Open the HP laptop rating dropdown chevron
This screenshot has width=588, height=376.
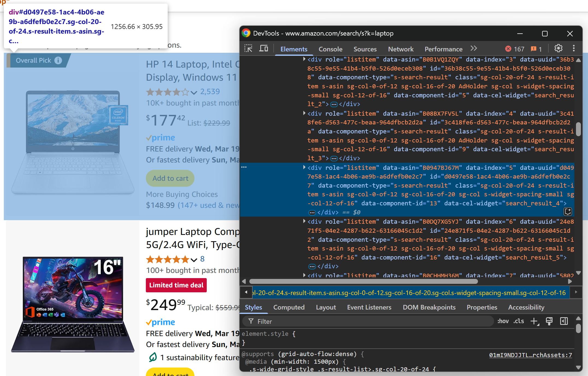click(x=194, y=92)
